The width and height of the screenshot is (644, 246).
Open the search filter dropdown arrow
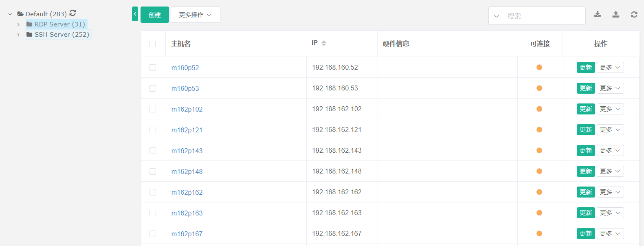pos(497,16)
